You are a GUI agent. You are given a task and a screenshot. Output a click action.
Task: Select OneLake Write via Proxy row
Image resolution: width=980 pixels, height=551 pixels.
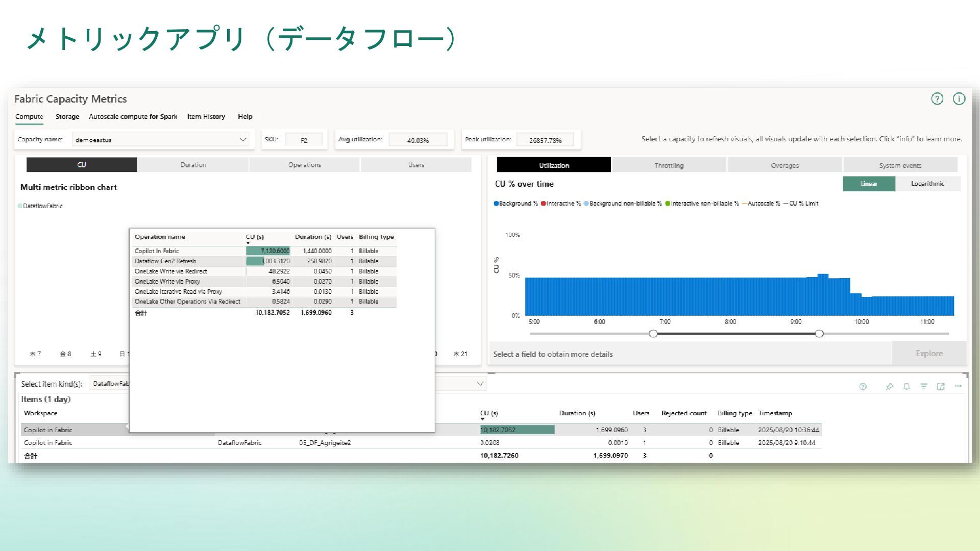coord(264,282)
